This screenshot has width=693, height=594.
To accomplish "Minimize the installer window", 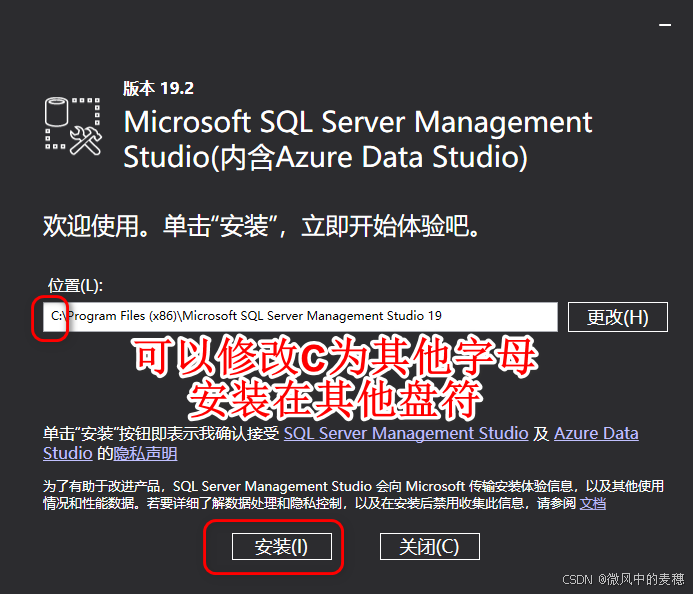I will [x=665, y=25].
